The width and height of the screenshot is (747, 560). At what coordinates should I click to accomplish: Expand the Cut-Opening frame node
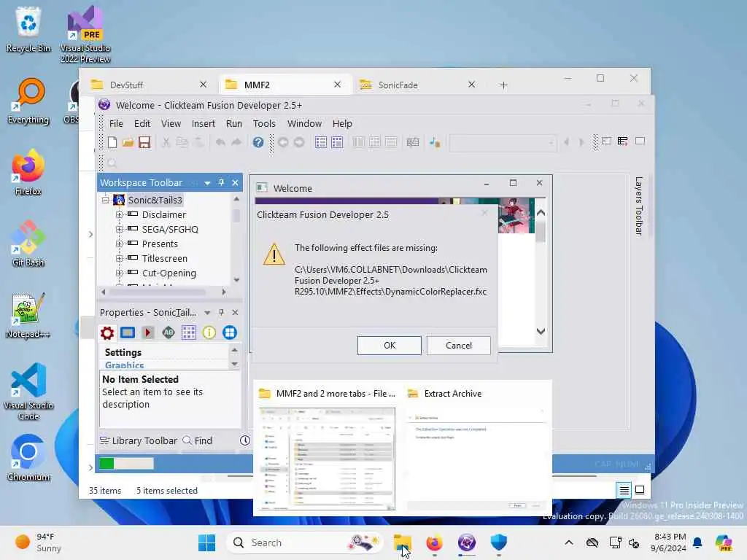[x=119, y=273]
